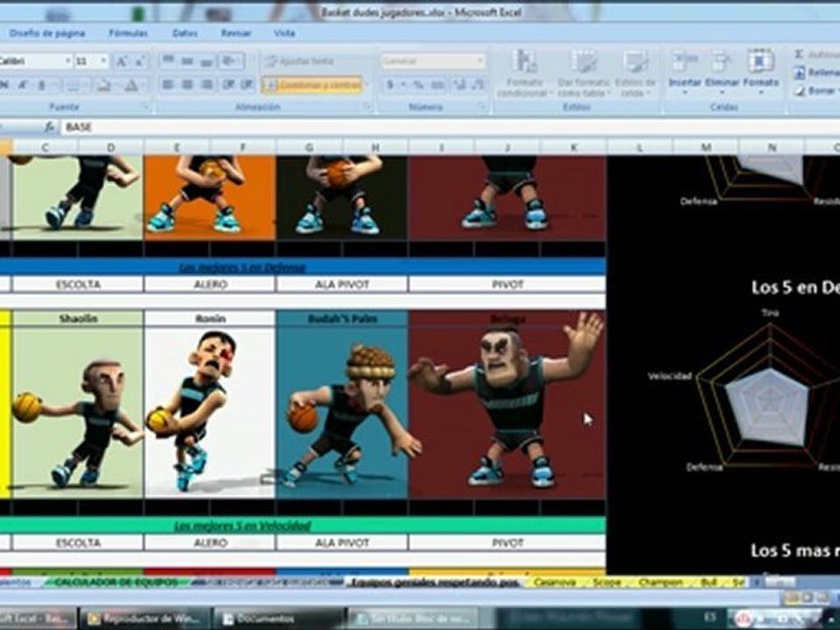Open the Fórmulas ribbon tab
The height and width of the screenshot is (630, 840).
(128, 33)
